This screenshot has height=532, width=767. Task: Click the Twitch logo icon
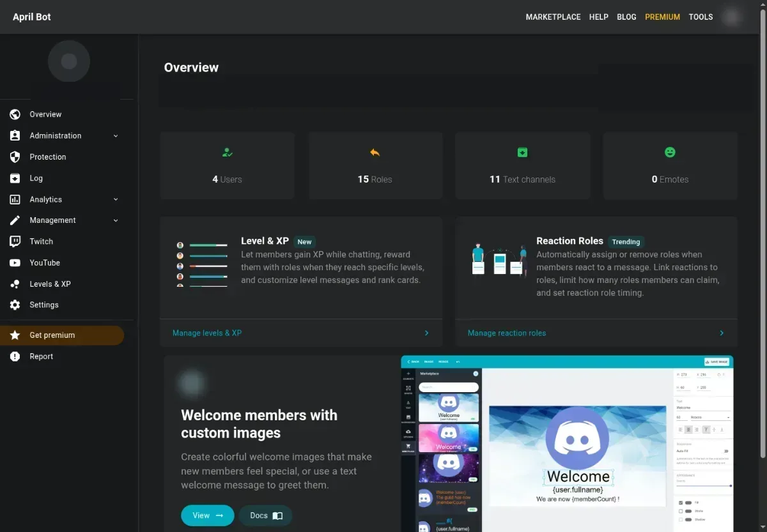[15, 241]
